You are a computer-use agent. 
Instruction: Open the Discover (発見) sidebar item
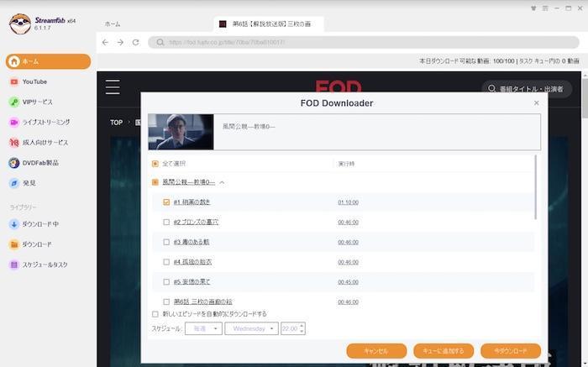[x=23, y=183]
